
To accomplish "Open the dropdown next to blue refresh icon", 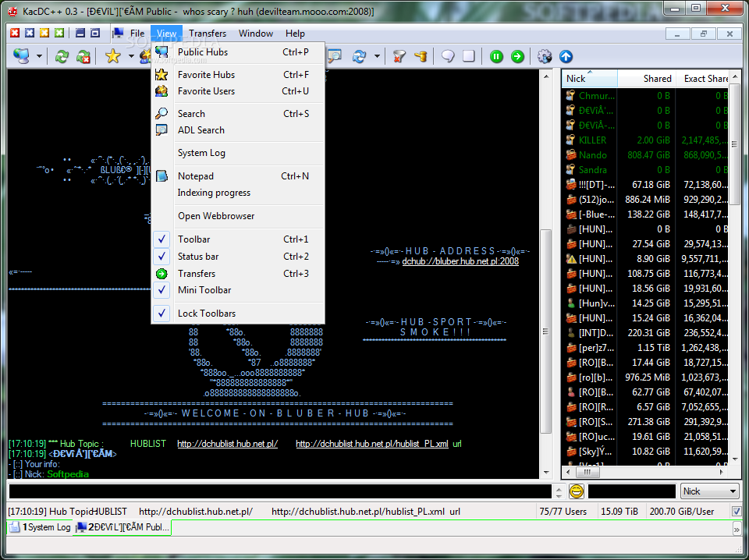I will (377, 56).
